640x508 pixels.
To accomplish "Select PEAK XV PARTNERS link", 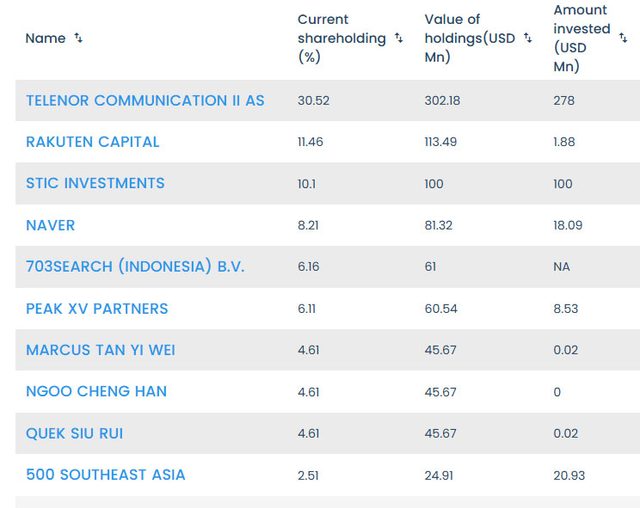I will click(97, 309).
